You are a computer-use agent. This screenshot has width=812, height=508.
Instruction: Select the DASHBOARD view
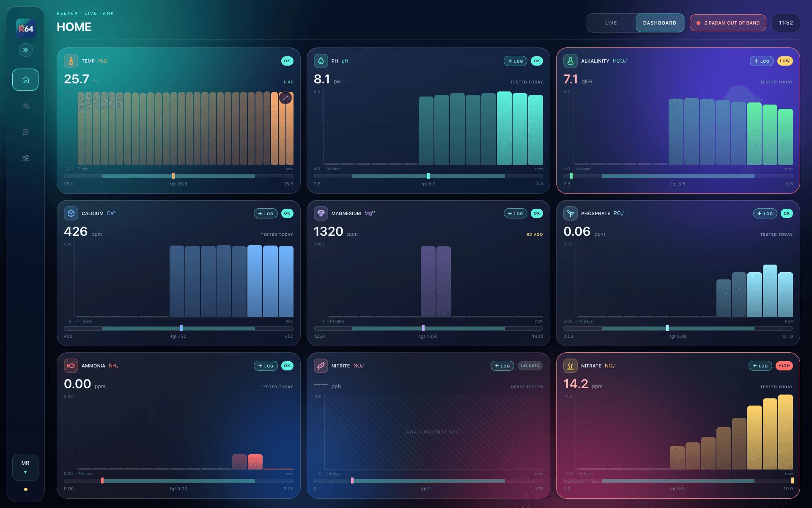coord(660,23)
